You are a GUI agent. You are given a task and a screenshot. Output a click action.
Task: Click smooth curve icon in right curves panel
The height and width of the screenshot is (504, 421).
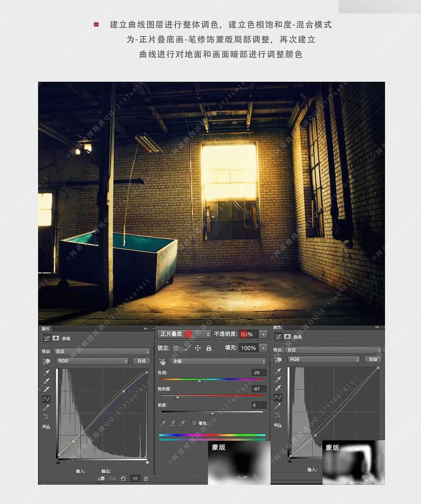click(x=278, y=415)
